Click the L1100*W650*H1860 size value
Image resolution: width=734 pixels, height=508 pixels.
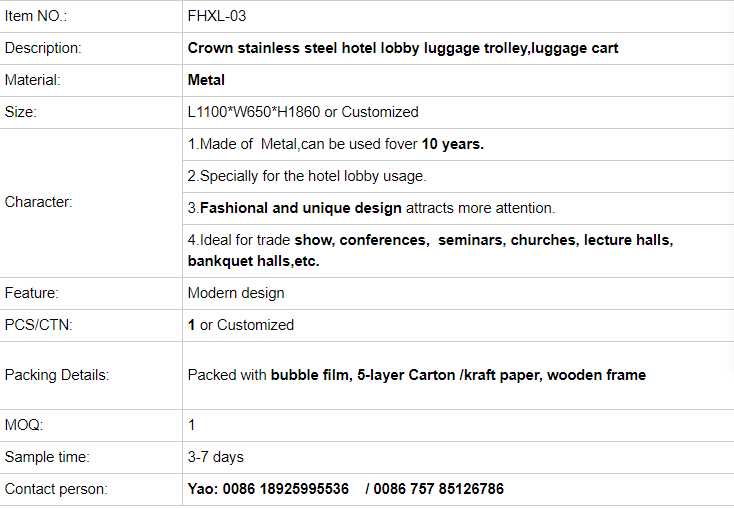[x=303, y=112]
